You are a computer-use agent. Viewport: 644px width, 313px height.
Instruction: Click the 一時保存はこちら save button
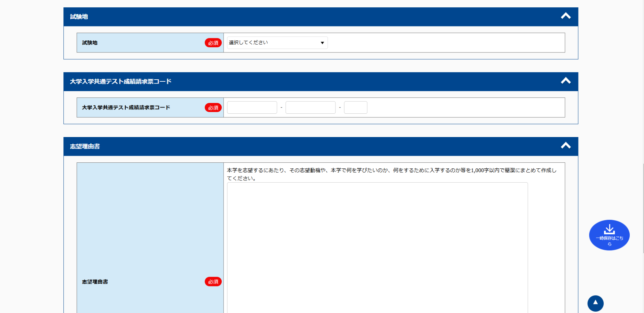click(609, 235)
